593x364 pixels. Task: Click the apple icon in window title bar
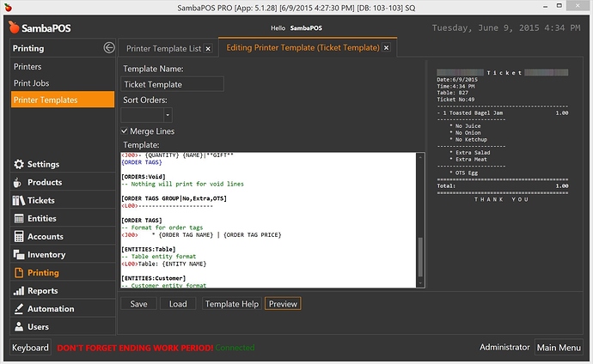pos(8,7)
